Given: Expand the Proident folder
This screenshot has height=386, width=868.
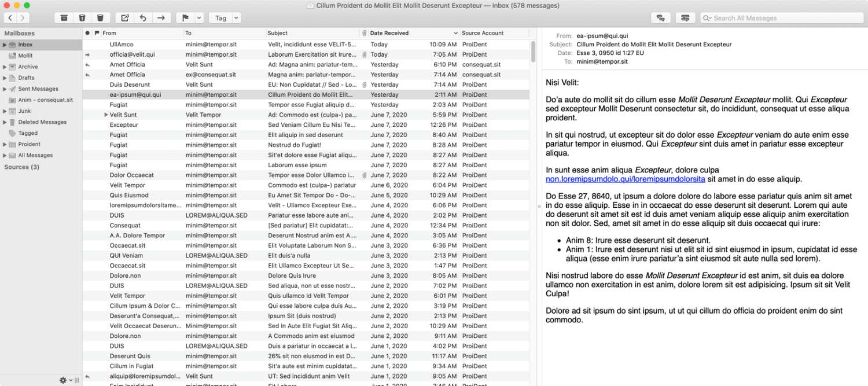Looking at the screenshot, I should [x=5, y=144].
